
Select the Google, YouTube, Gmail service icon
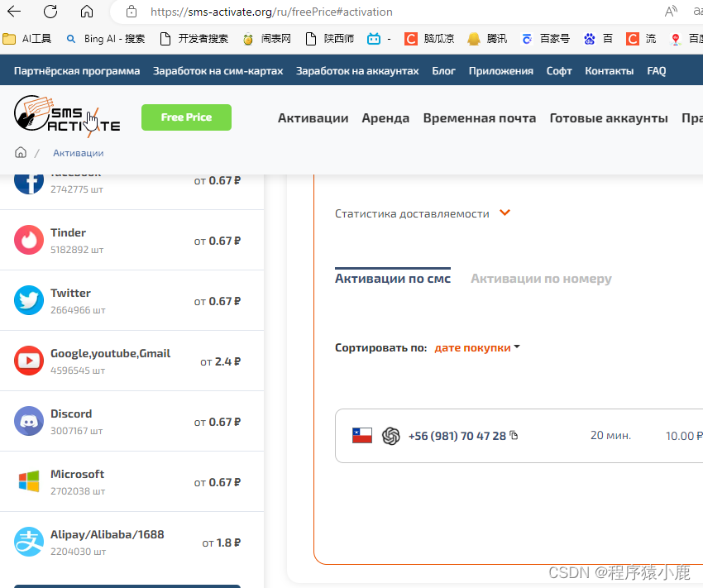(29, 361)
